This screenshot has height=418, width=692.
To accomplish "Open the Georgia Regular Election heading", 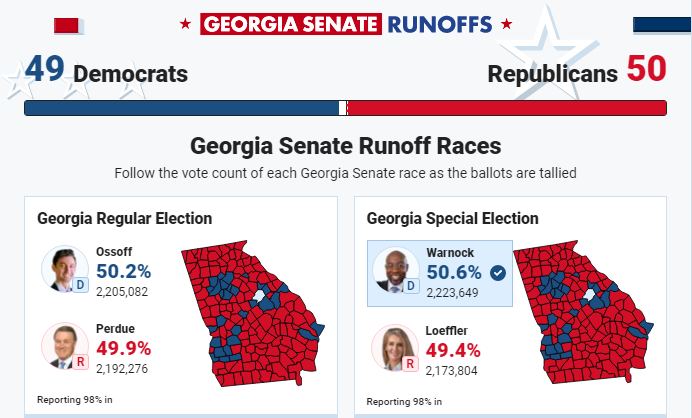I will (124, 219).
